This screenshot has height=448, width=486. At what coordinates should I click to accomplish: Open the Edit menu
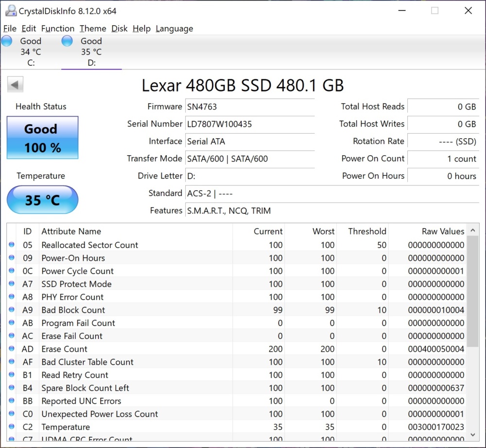(x=29, y=29)
